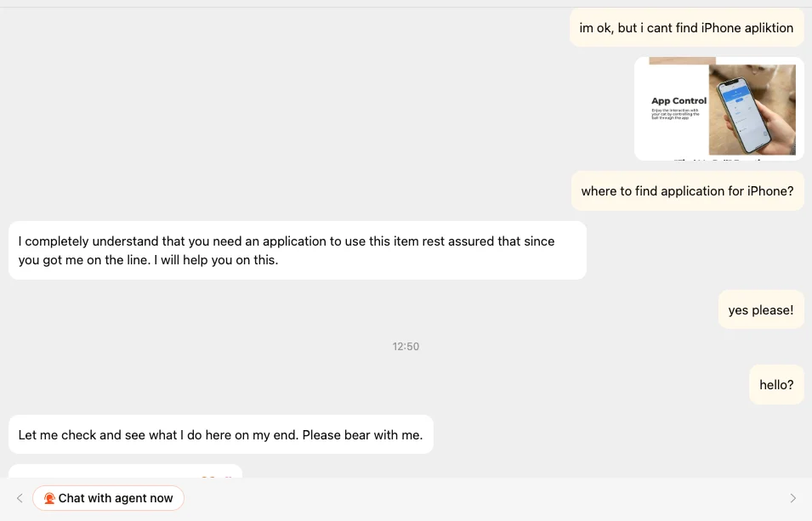Click the cut-off caption below the attachment image
The height and width of the screenshot is (521, 812).
pyautogui.click(x=718, y=158)
